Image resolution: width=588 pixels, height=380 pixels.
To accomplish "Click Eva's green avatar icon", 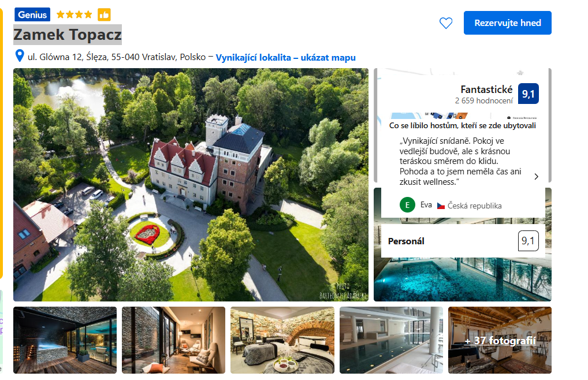I will tap(407, 205).
